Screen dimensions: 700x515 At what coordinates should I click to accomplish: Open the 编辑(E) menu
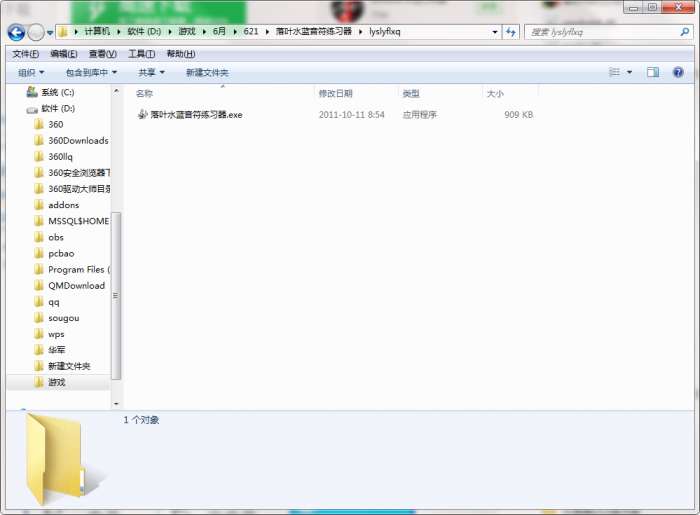(x=64, y=54)
